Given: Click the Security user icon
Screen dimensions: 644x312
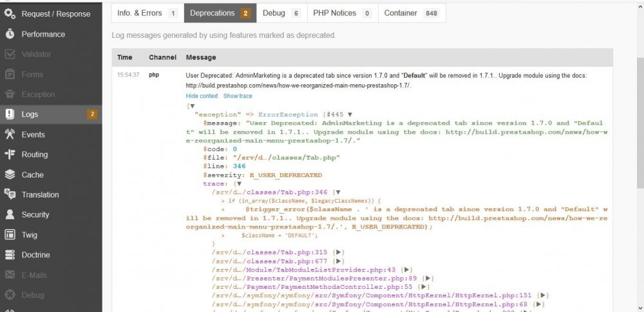Looking at the screenshot, I should tap(10, 214).
